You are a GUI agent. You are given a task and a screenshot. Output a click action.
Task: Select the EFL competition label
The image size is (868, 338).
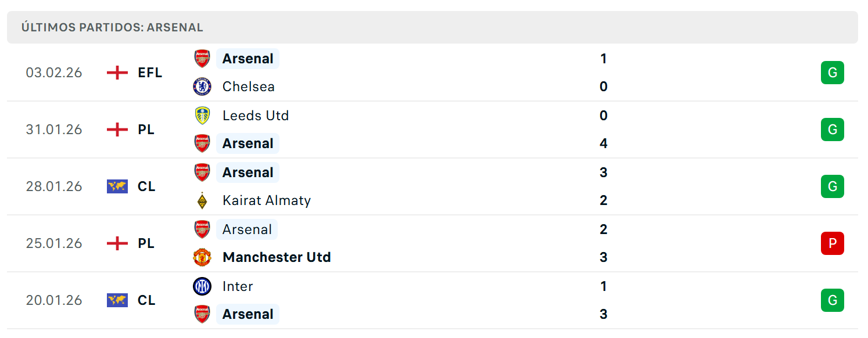click(150, 73)
